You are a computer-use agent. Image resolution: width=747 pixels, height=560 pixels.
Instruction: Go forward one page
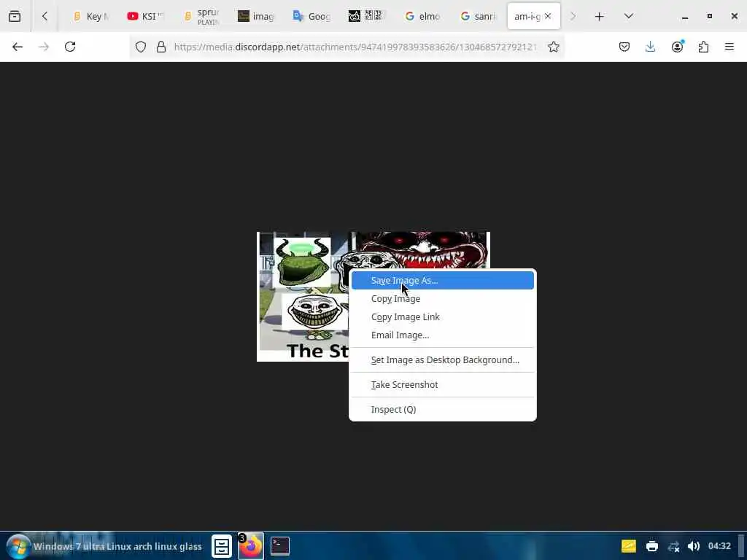pos(44,47)
